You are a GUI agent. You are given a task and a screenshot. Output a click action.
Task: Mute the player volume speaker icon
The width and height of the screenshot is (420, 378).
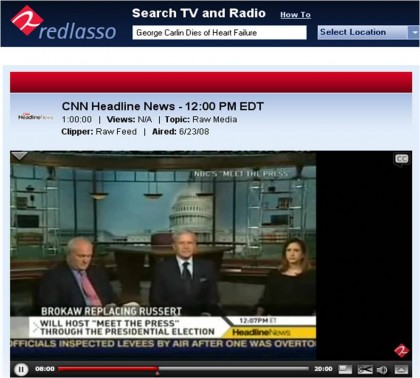tap(382, 369)
